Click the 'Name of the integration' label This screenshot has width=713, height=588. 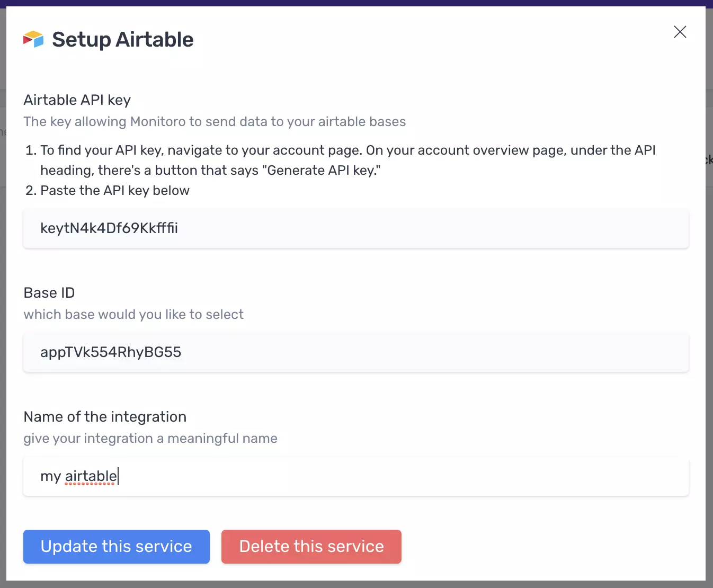(x=105, y=417)
